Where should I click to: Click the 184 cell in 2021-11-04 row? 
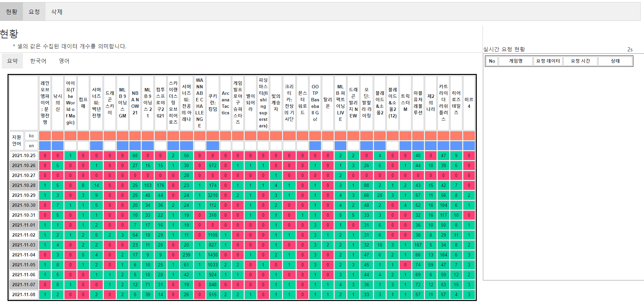point(443,255)
